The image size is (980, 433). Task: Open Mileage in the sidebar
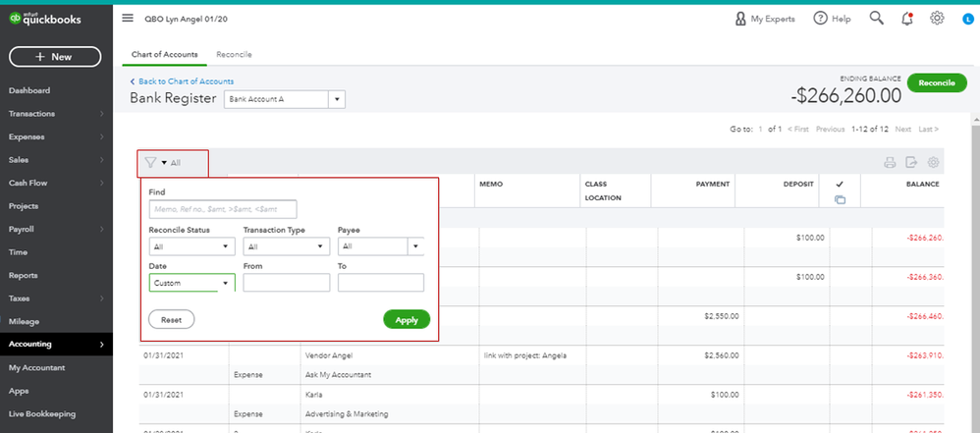(24, 322)
